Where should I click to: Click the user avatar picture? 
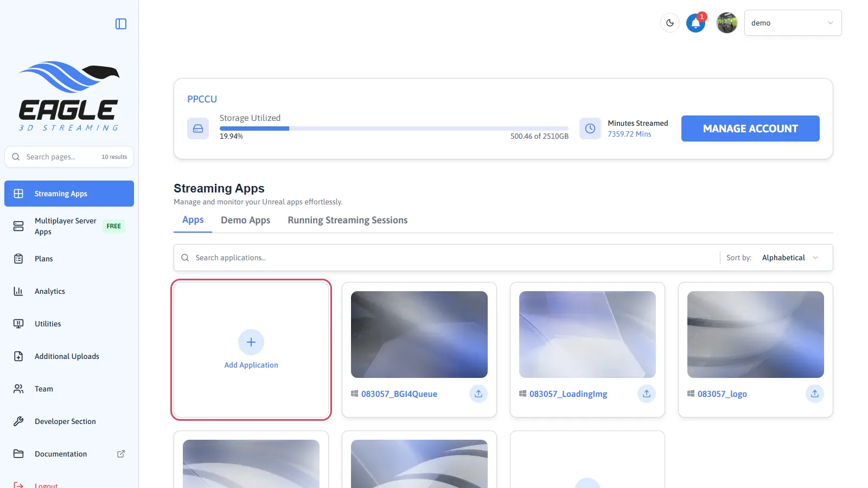pos(727,23)
